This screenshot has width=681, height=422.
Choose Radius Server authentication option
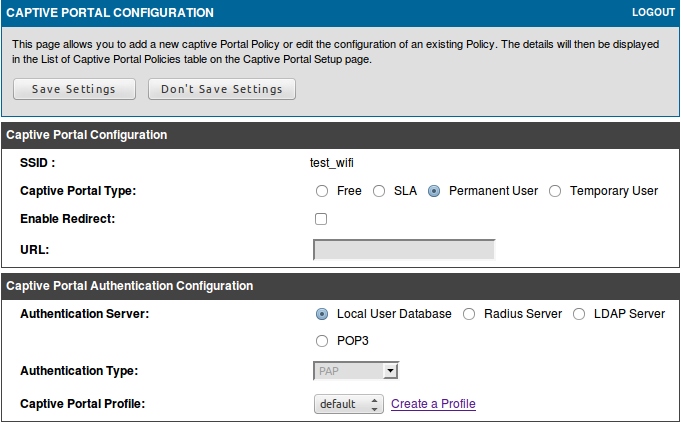(469, 314)
